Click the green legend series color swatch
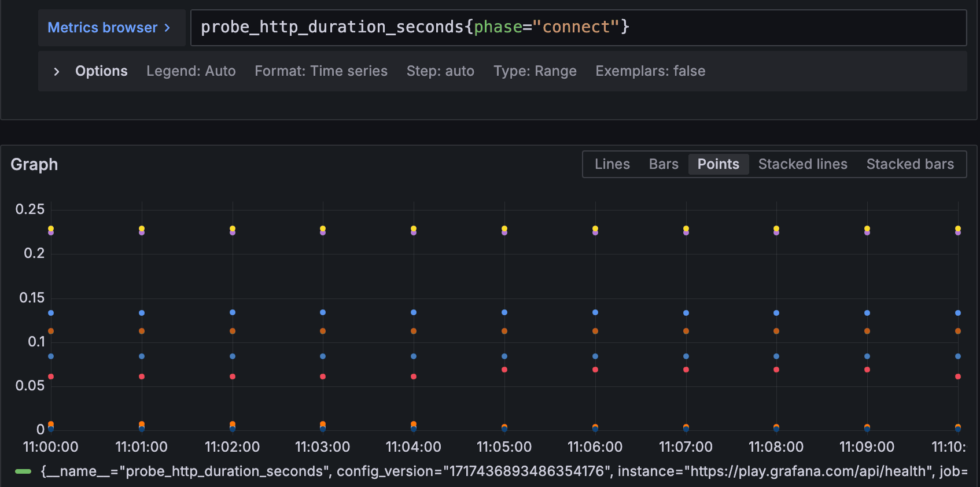The height and width of the screenshot is (487, 980). [23, 471]
